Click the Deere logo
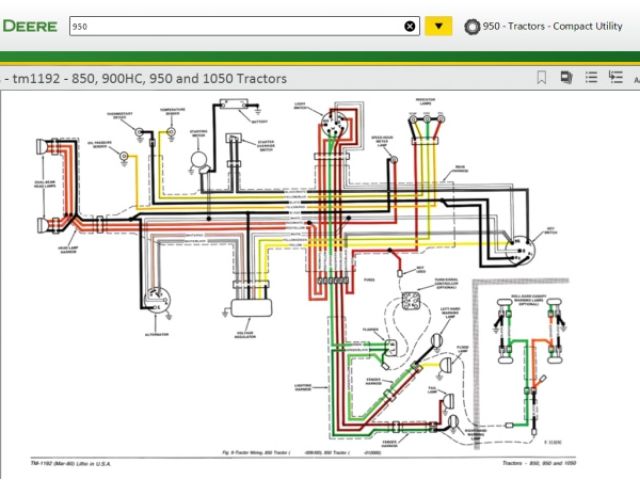The width and height of the screenshot is (640, 480). pos(28,26)
